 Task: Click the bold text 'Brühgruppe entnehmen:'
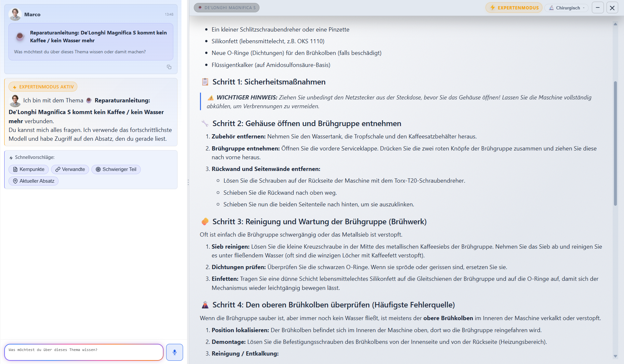click(x=246, y=149)
